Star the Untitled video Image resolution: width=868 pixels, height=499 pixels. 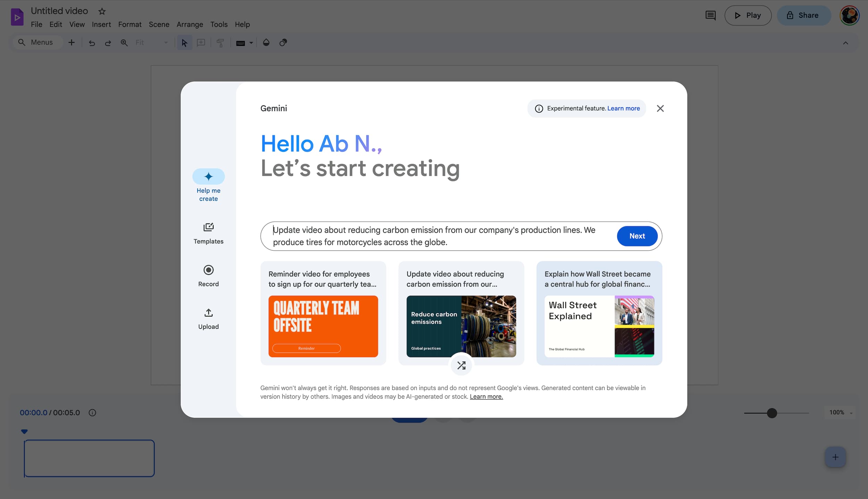click(x=101, y=11)
